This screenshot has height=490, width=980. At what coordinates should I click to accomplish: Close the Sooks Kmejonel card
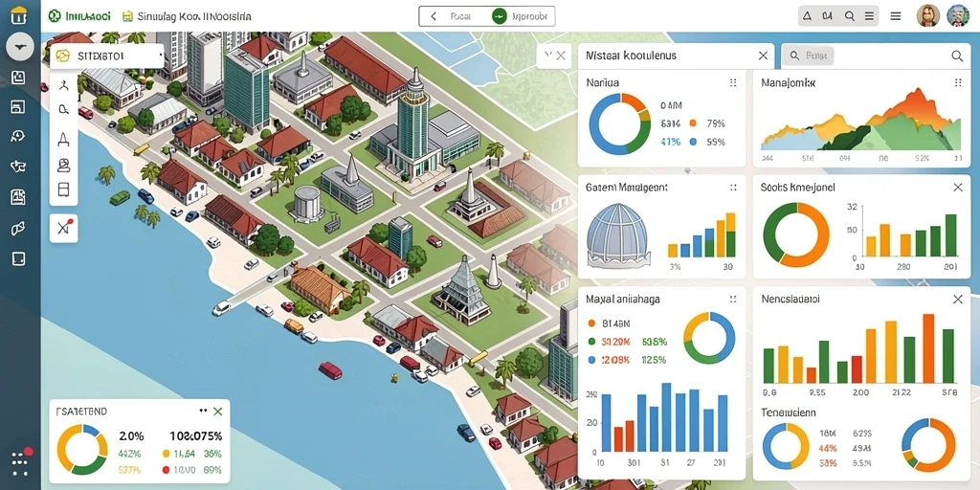957,187
